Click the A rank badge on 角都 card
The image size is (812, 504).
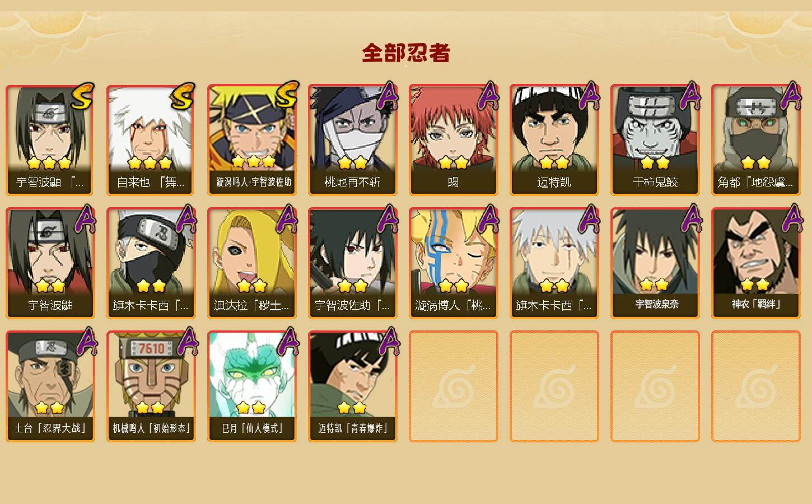coord(791,95)
